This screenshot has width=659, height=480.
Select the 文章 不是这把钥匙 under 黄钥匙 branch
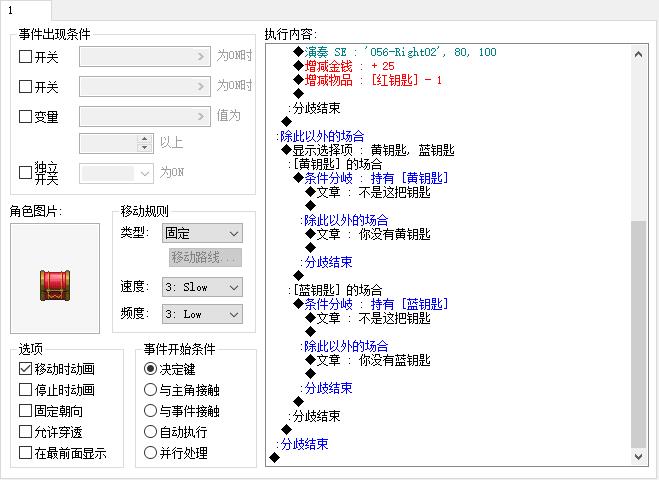368,192
